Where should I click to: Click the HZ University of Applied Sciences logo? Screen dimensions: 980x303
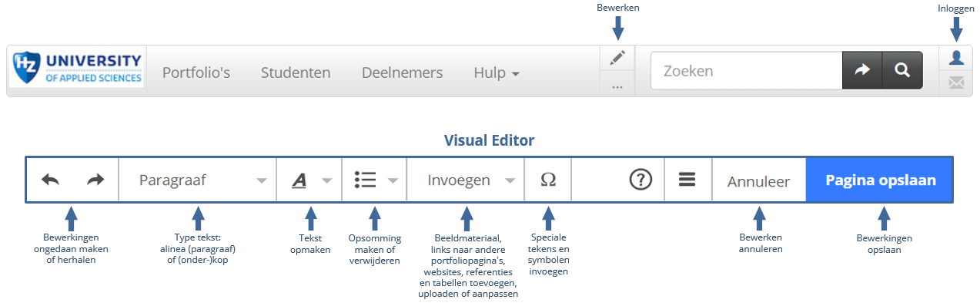pyautogui.click(x=78, y=69)
